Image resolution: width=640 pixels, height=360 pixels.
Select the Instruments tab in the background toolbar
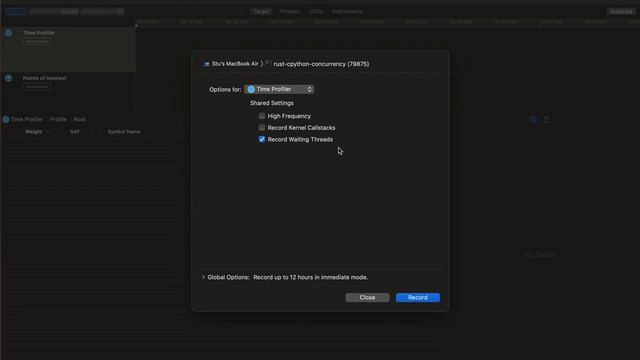click(x=347, y=11)
